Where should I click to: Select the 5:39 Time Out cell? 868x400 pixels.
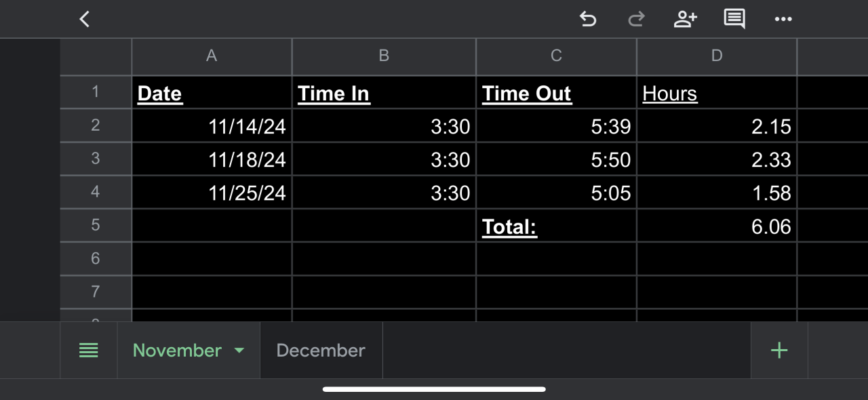coord(556,126)
